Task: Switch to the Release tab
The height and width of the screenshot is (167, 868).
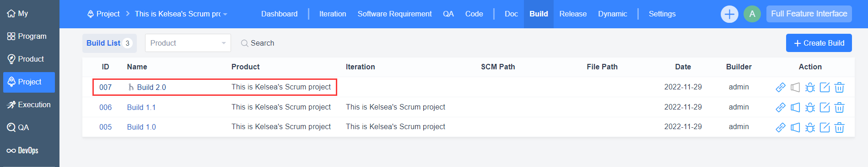Action: tap(573, 14)
